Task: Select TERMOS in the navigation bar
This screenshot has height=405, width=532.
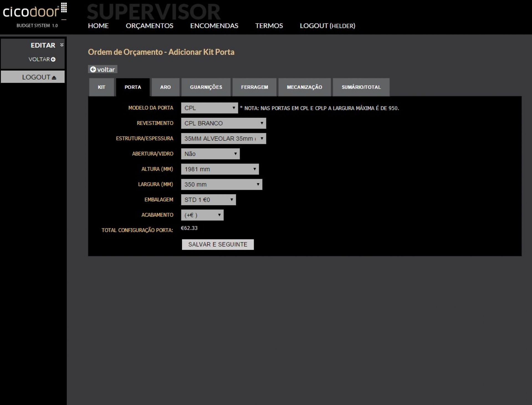Action: [269, 26]
